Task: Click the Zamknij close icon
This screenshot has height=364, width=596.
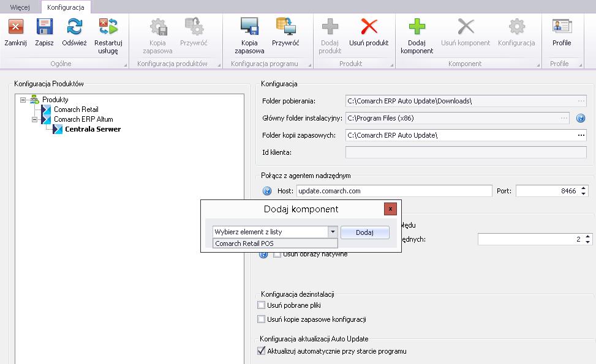Action: click(15, 26)
